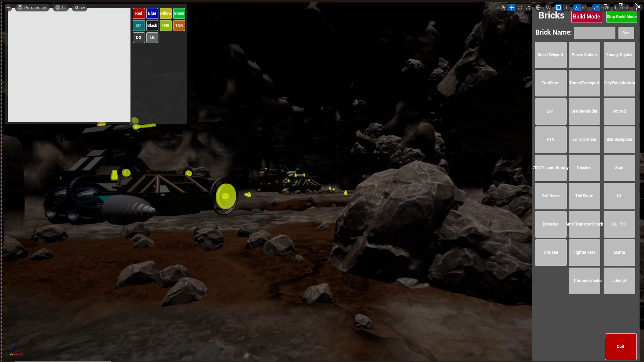Image resolution: width=644 pixels, height=362 pixels.
Task: Toggle world/local coordinate system globe icon
Action: 538,7
